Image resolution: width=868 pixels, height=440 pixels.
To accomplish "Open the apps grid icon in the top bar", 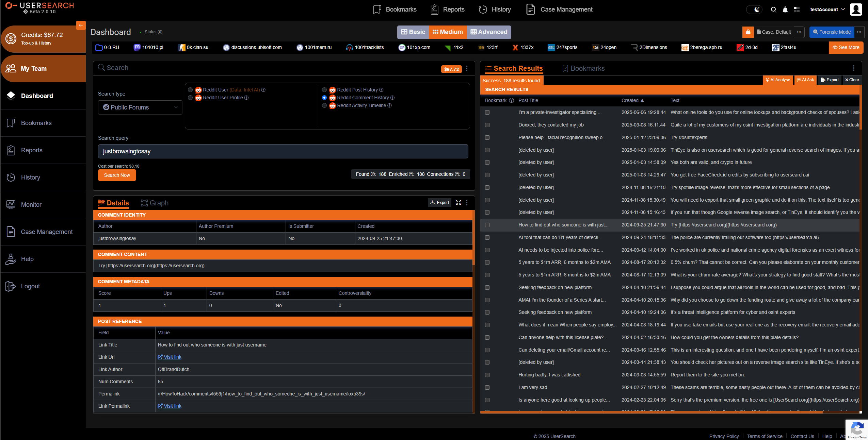I will coord(797,9).
